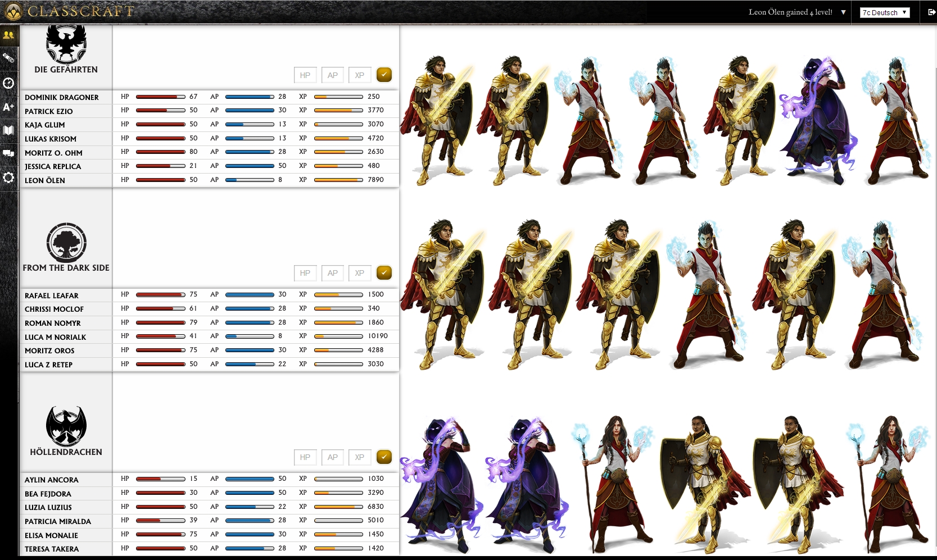The image size is (937, 560).
Task: Open the Höllendrachen team emblem
Action: point(66,426)
